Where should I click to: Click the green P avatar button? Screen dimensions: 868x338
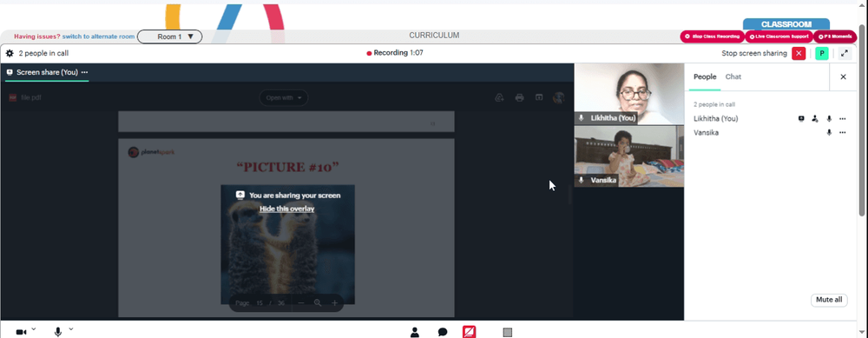tap(822, 53)
